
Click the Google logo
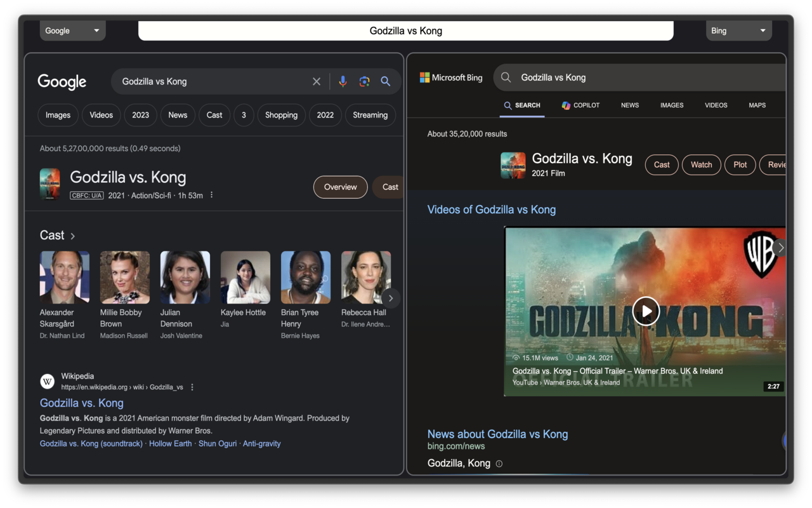point(62,81)
